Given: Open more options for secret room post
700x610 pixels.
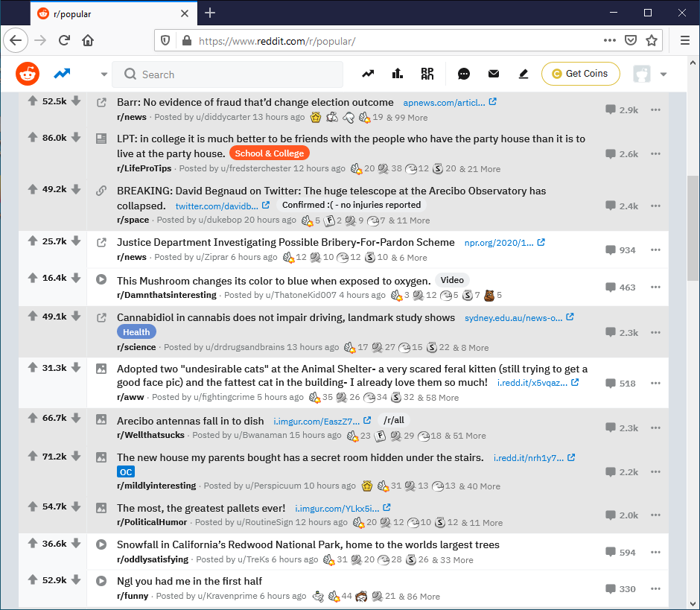Looking at the screenshot, I should coord(655,472).
